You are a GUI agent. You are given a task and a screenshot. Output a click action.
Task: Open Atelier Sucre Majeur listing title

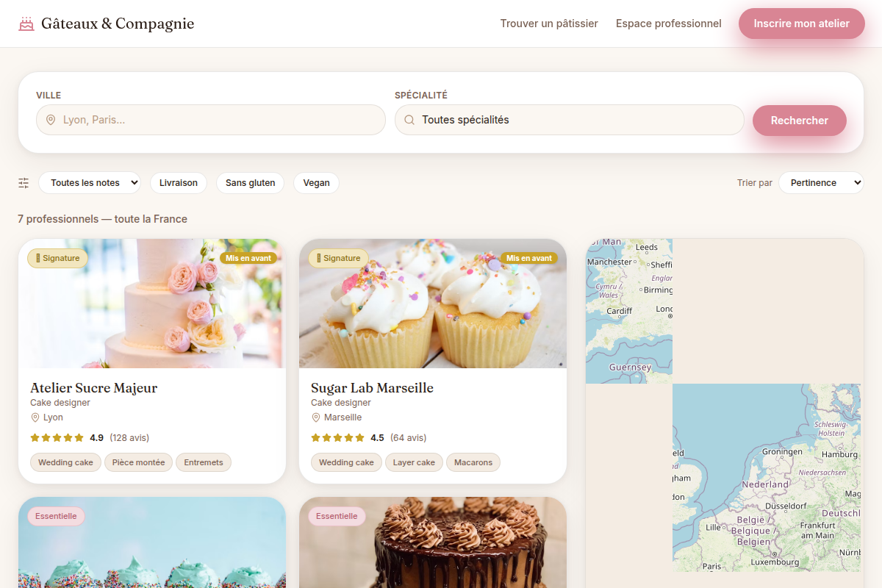(93, 388)
